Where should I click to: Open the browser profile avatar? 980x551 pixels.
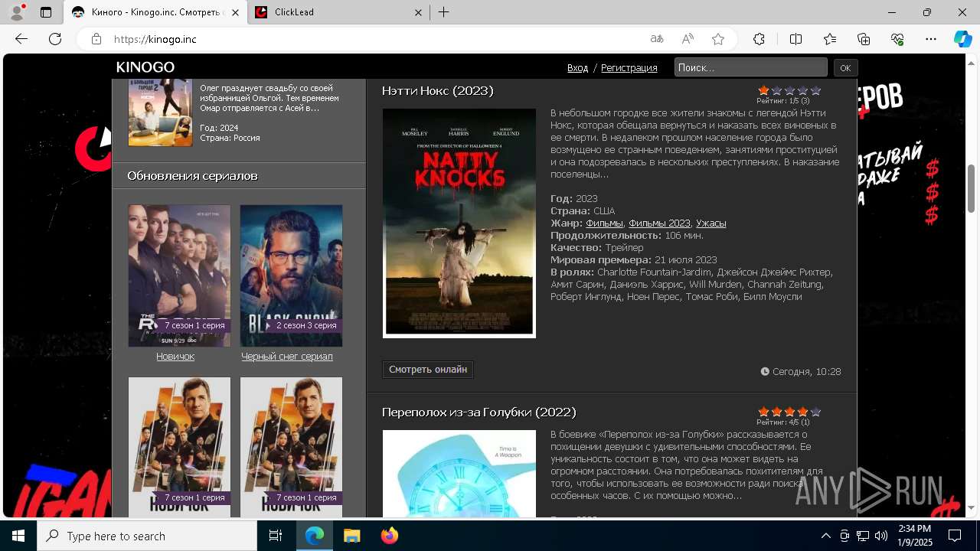(x=17, y=12)
